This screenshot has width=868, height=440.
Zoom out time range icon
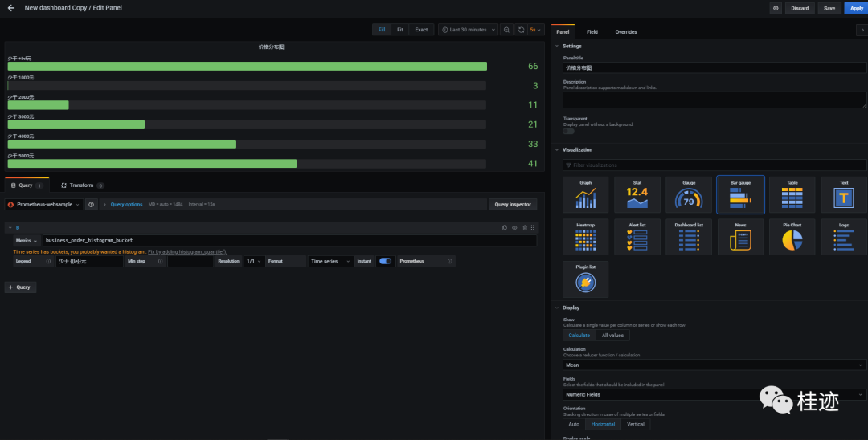(x=506, y=30)
